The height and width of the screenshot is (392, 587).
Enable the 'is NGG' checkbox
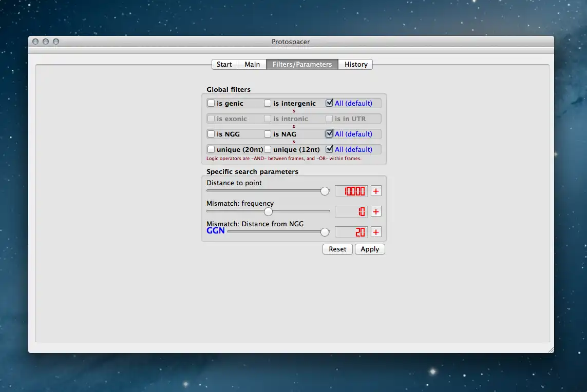click(211, 134)
